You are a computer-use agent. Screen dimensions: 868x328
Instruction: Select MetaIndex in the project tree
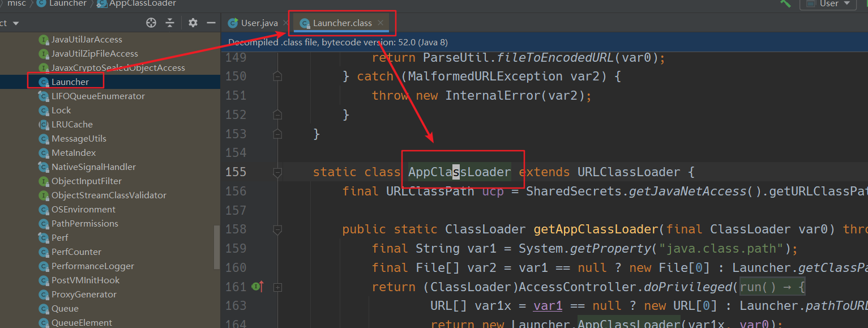(74, 153)
